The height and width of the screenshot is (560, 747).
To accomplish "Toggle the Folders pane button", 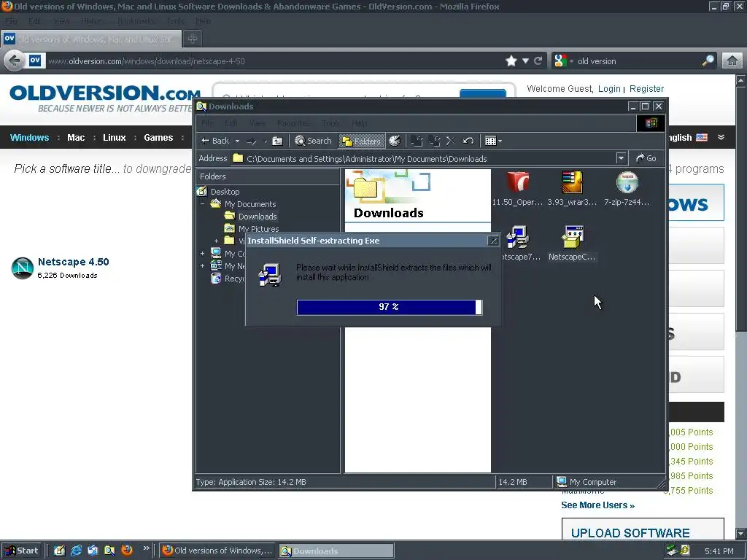I will [x=362, y=141].
